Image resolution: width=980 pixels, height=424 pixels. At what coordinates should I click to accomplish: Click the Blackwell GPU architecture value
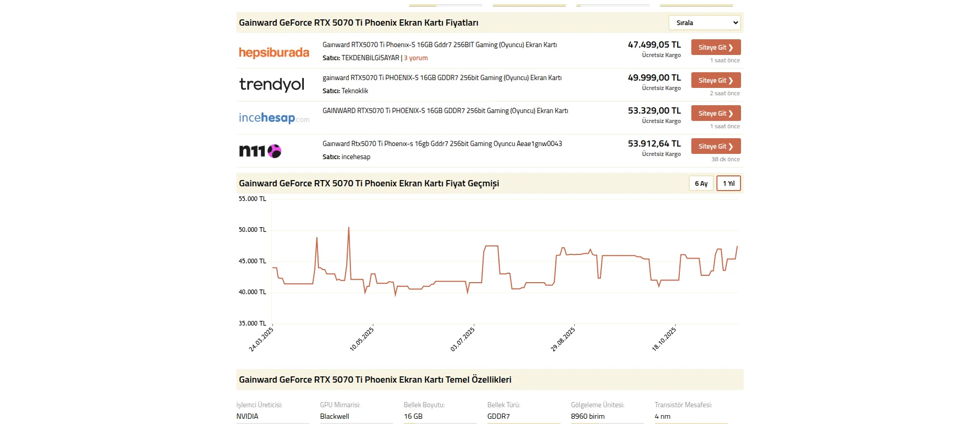pos(335,416)
